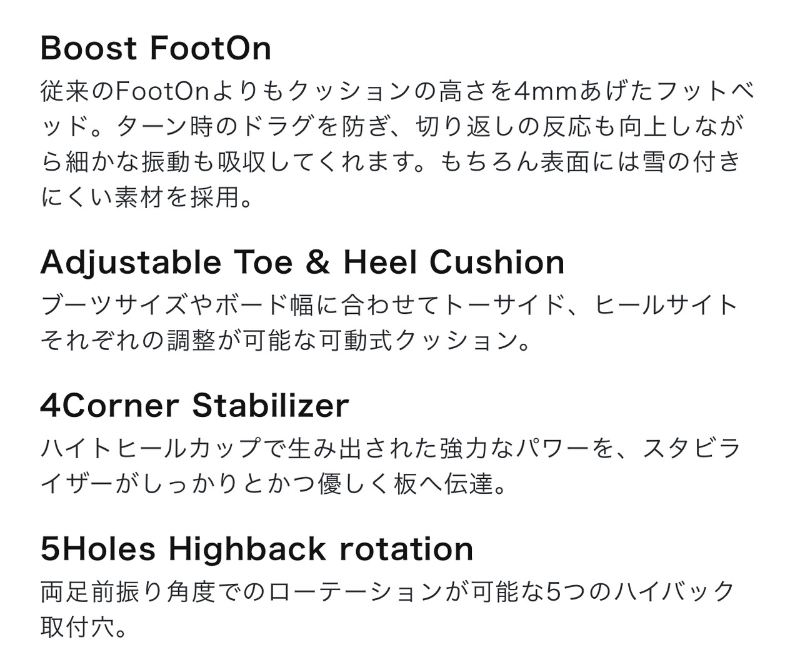800x672 pixels.
Task: Click "FootOn" inside the first Japanese paragraph
Action: [162, 91]
